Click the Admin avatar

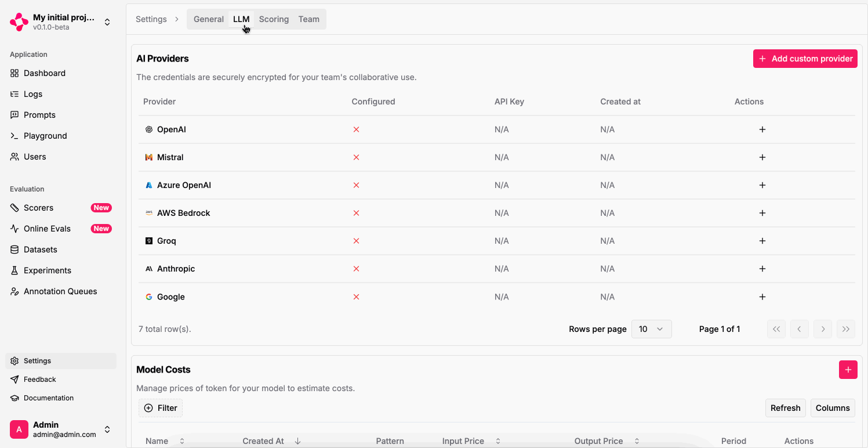pyautogui.click(x=19, y=429)
